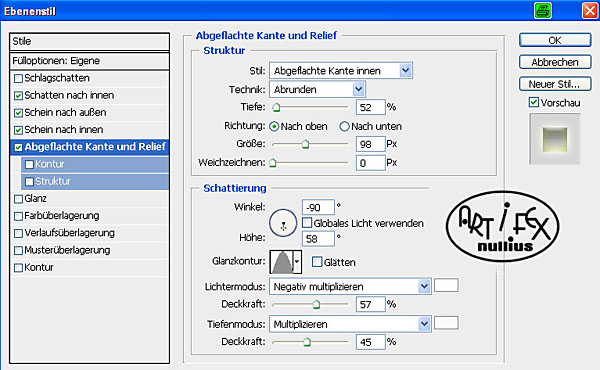Image resolution: width=600 pixels, height=370 pixels.
Task: Click Abbrechen button
Action: click(555, 62)
